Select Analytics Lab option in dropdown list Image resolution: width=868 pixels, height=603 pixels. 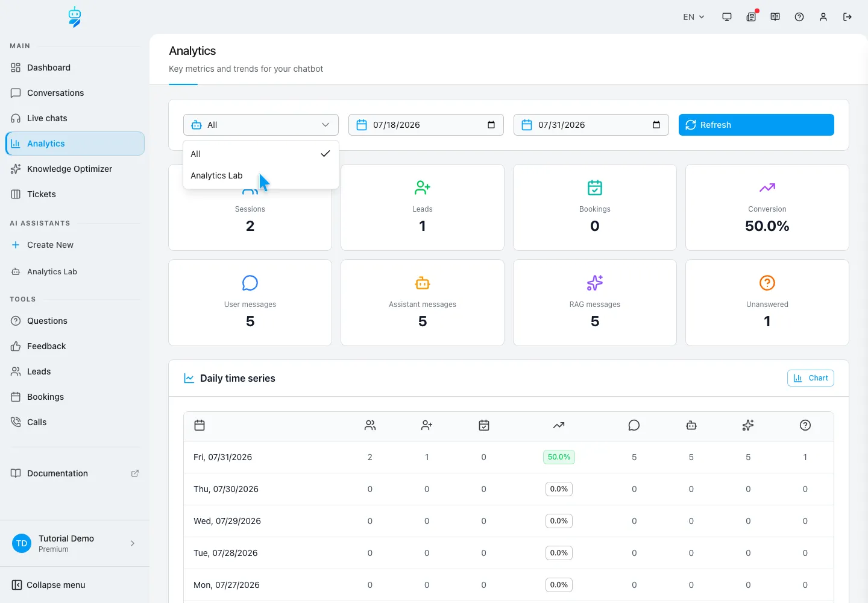tap(261, 175)
